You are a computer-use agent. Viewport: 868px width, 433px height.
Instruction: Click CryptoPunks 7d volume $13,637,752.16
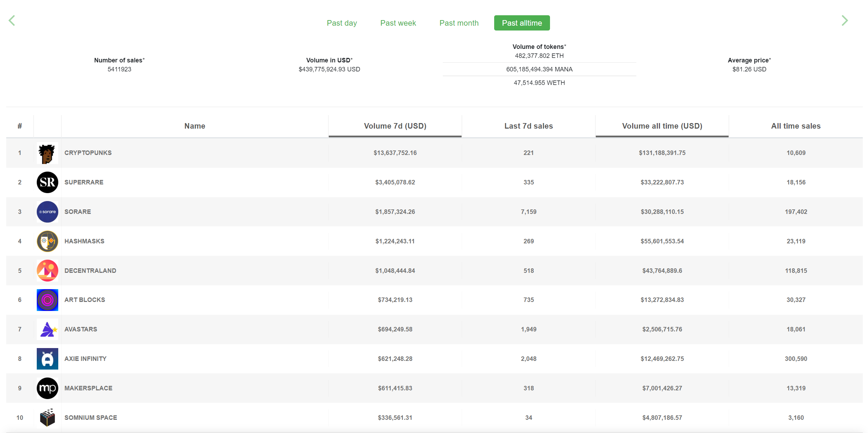pos(395,153)
